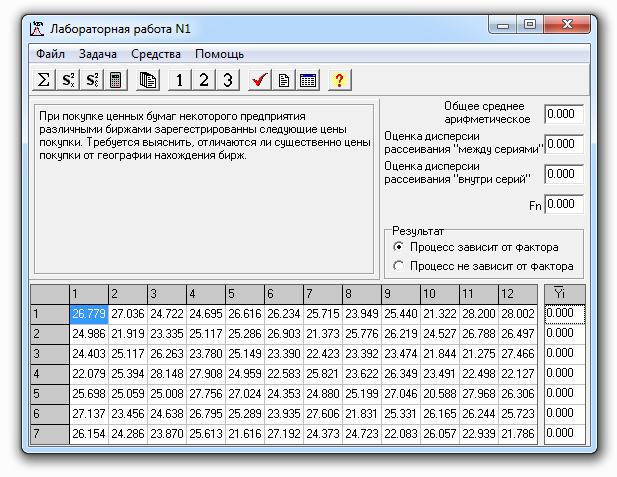Select cell 24.986 in row 2
Image resolution: width=617 pixels, height=477 pixels.
click(x=89, y=334)
